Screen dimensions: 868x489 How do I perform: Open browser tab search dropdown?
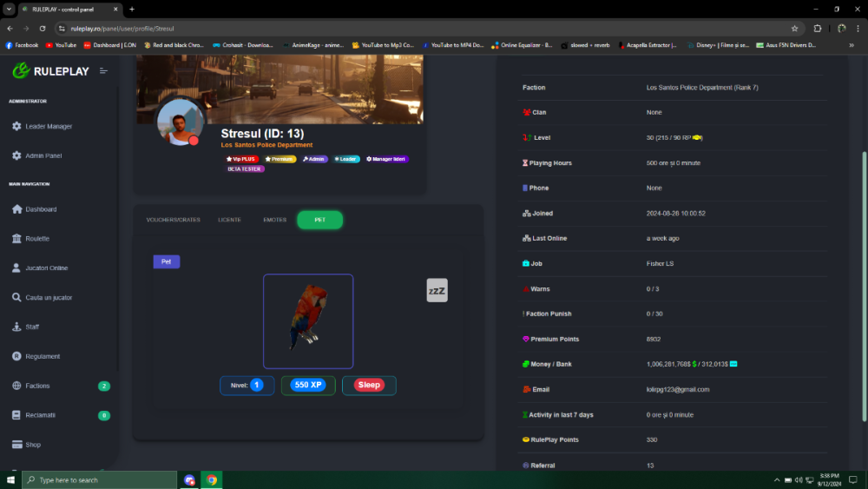pyautogui.click(x=8, y=9)
